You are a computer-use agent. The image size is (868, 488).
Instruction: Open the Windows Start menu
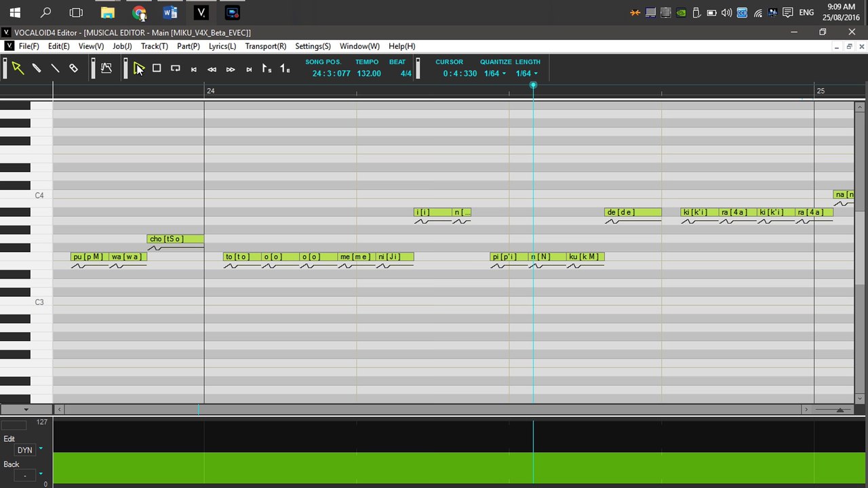(15, 12)
